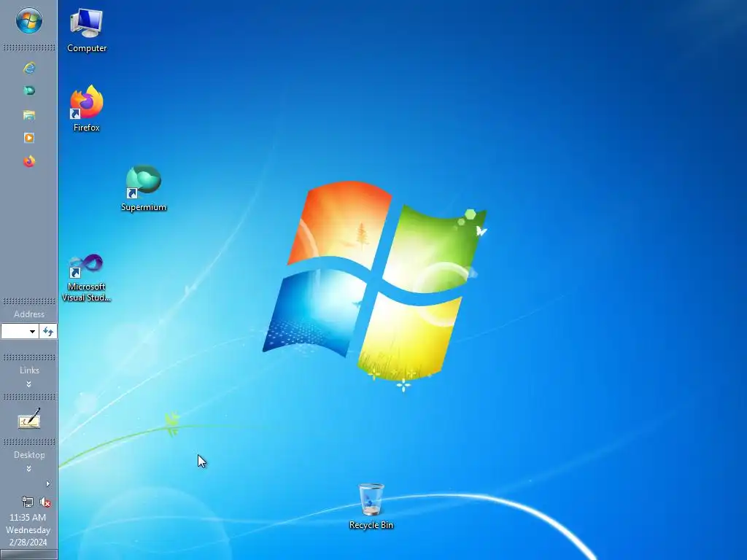Click the 2/28/2024 date text
The width and height of the screenshot is (747, 560).
click(28, 542)
